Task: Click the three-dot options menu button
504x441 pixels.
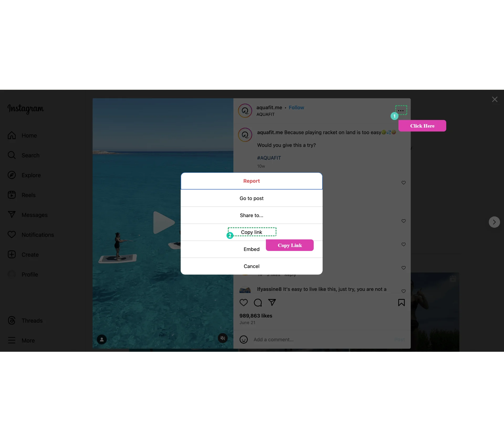Action: coord(401,110)
